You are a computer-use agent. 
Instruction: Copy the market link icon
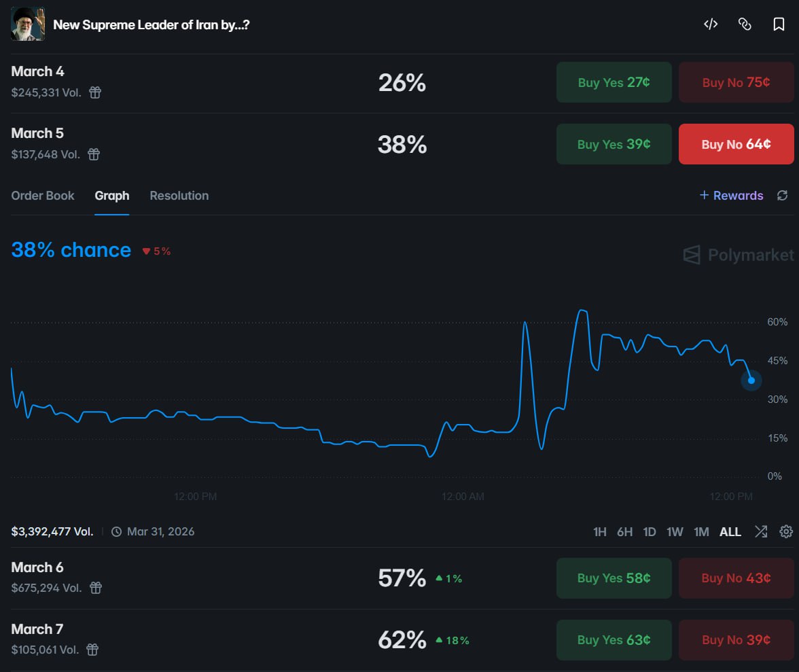[745, 24]
